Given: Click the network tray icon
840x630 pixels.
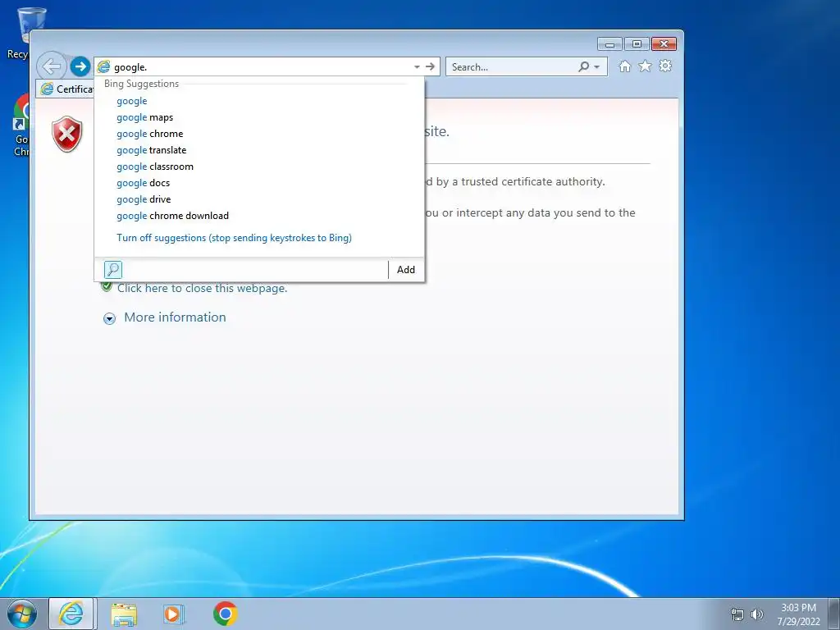Looking at the screenshot, I should (x=737, y=614).
